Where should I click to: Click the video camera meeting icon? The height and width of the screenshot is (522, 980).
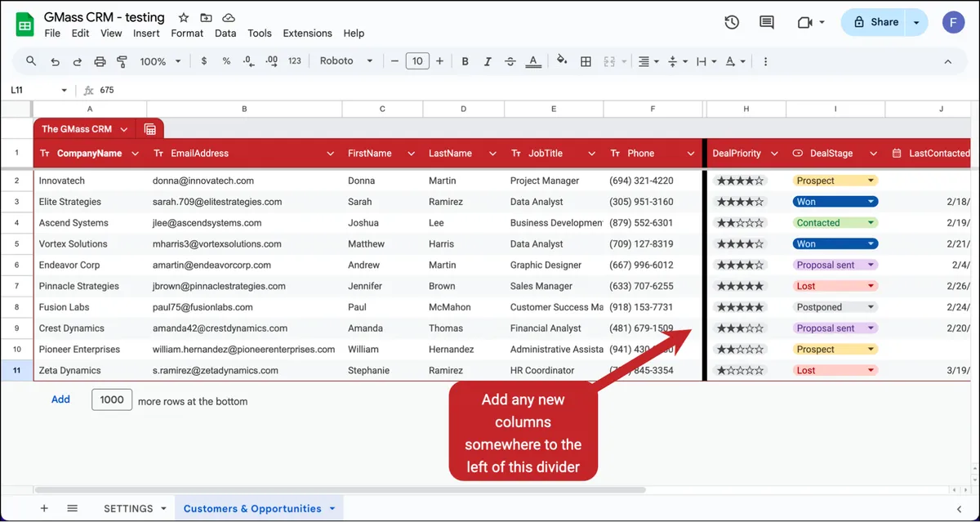coord(804,22)
